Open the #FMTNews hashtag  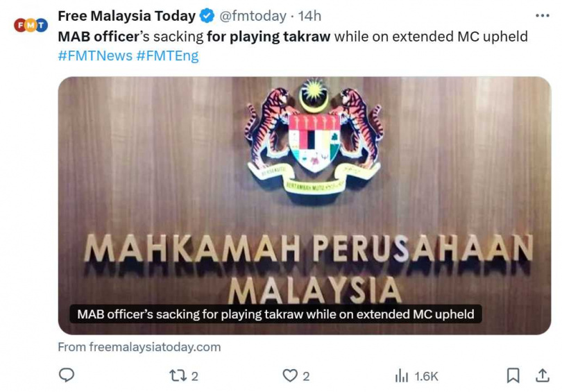[x=95, y=56]
